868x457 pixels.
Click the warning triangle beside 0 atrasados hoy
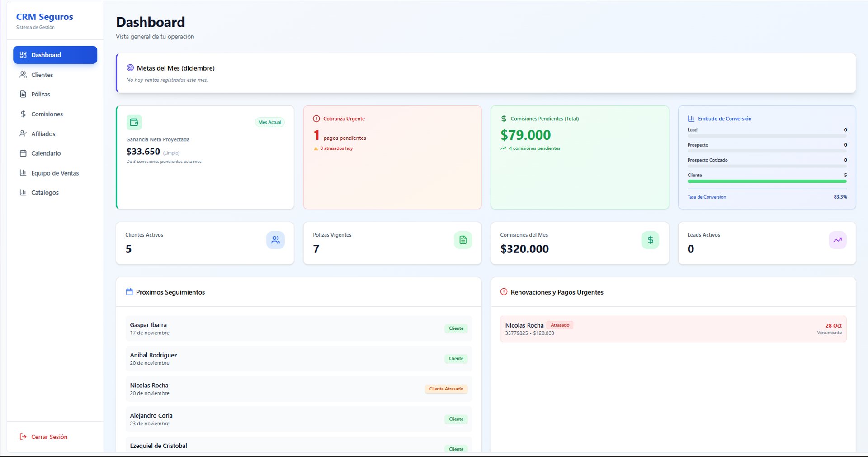coord(316,148)
